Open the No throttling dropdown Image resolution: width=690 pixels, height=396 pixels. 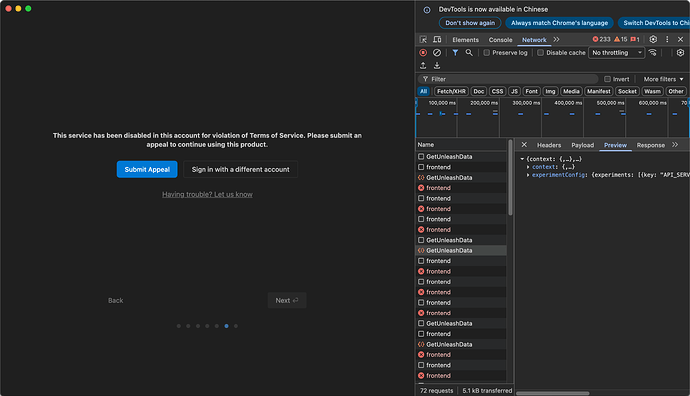[x=617, y=52]
